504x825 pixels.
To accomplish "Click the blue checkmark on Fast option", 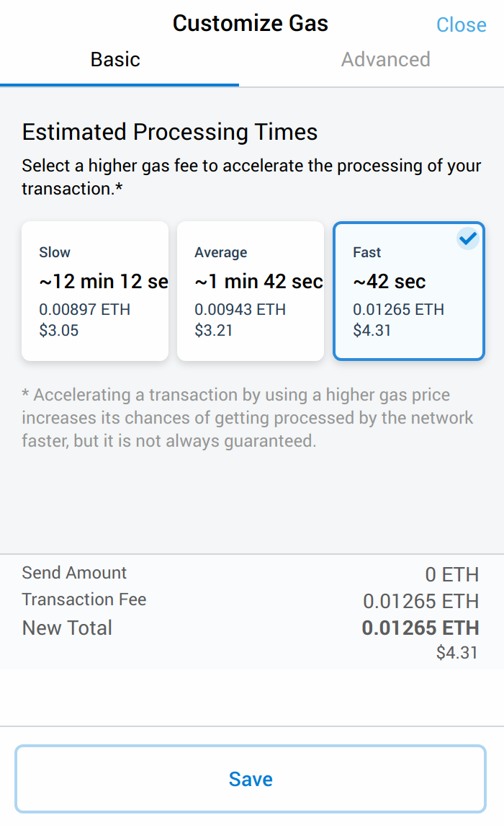I will [x=468, y=239].
